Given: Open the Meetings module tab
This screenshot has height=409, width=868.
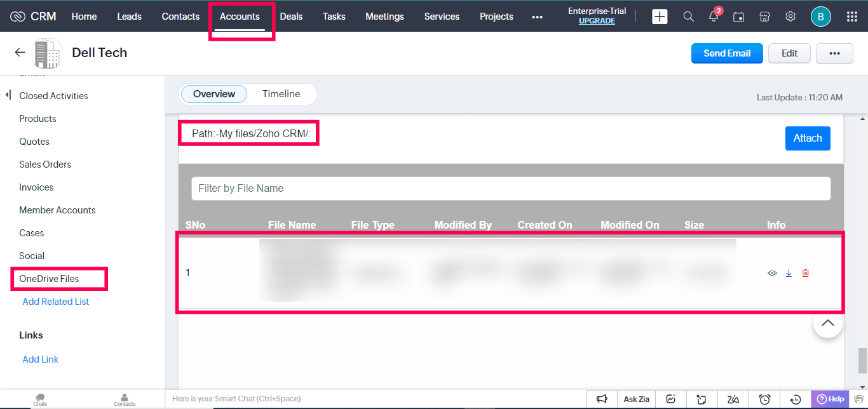Looking at the screenshot, I should click(x=384, y=17).
